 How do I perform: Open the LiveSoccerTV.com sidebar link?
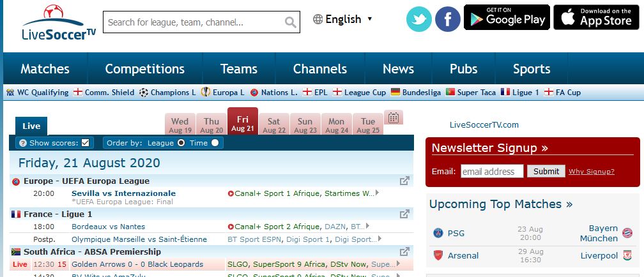click(x=484, y=124)
